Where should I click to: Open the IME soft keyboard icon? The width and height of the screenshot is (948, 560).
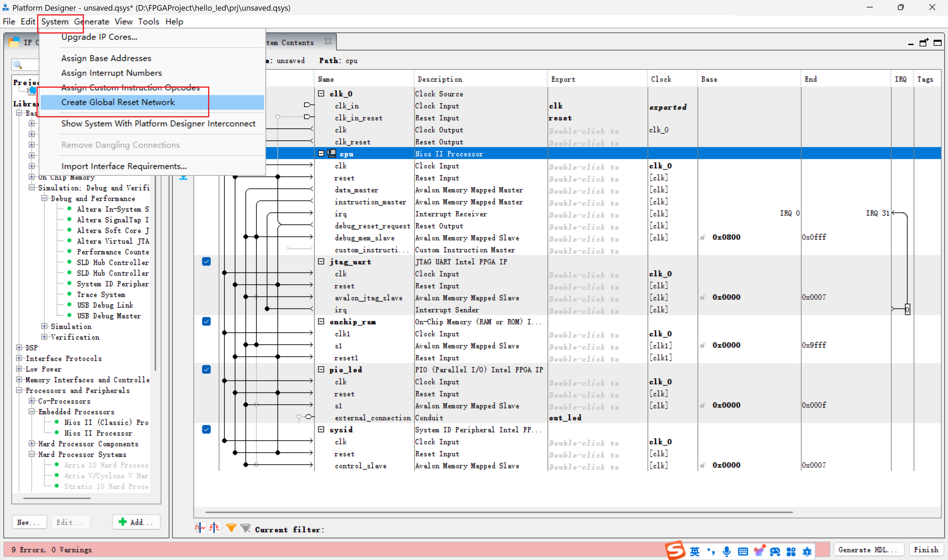tap(743, 552)
